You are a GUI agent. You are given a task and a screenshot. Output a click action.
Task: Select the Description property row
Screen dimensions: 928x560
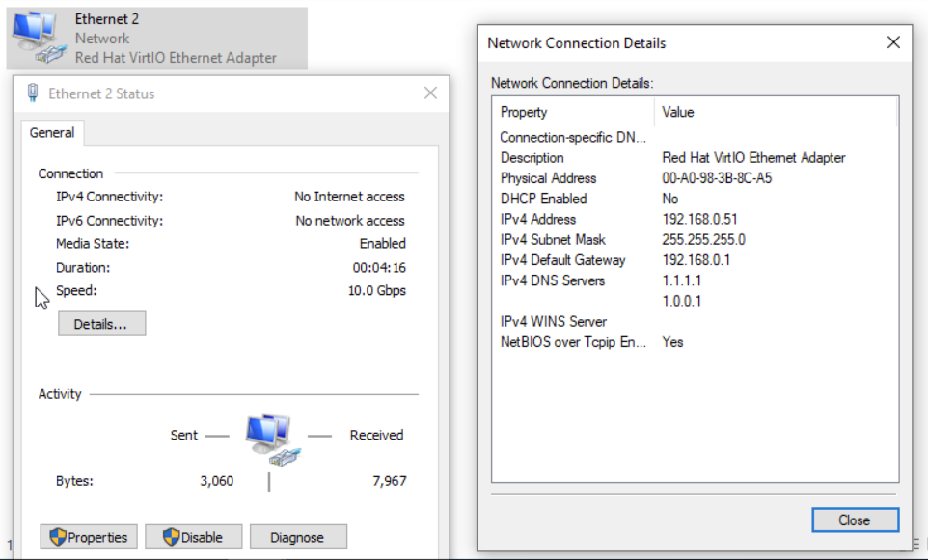[x=532, y=158]
